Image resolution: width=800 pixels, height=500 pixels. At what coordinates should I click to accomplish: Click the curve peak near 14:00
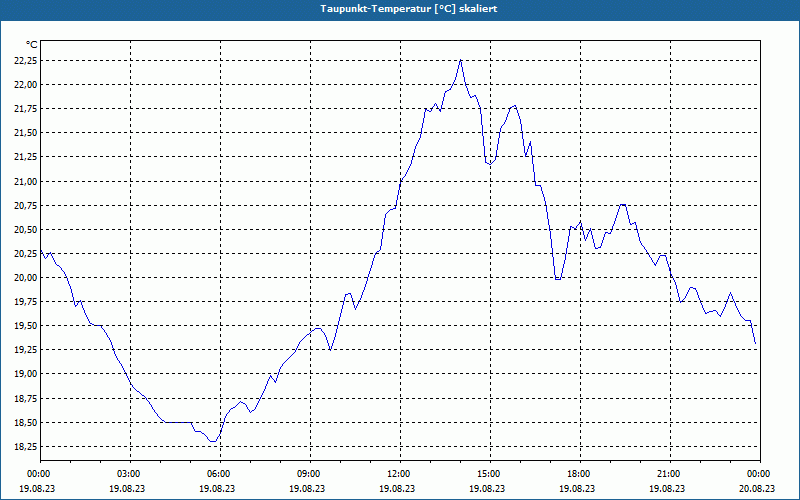[x=461, y=60]
